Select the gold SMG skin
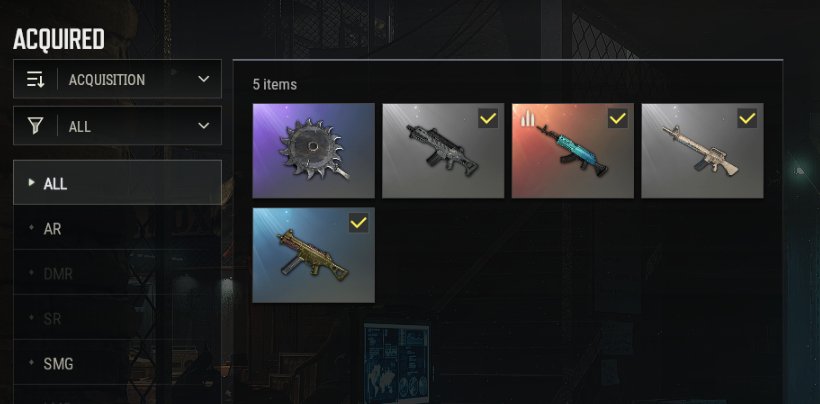 click(x=313, y=255)
